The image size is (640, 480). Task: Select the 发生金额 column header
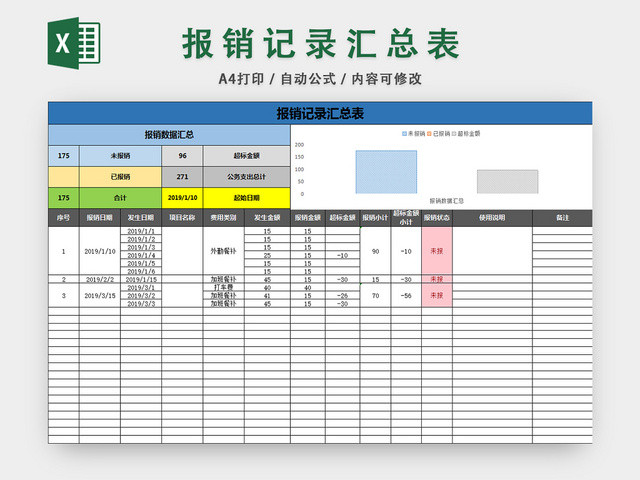[267, 218]
